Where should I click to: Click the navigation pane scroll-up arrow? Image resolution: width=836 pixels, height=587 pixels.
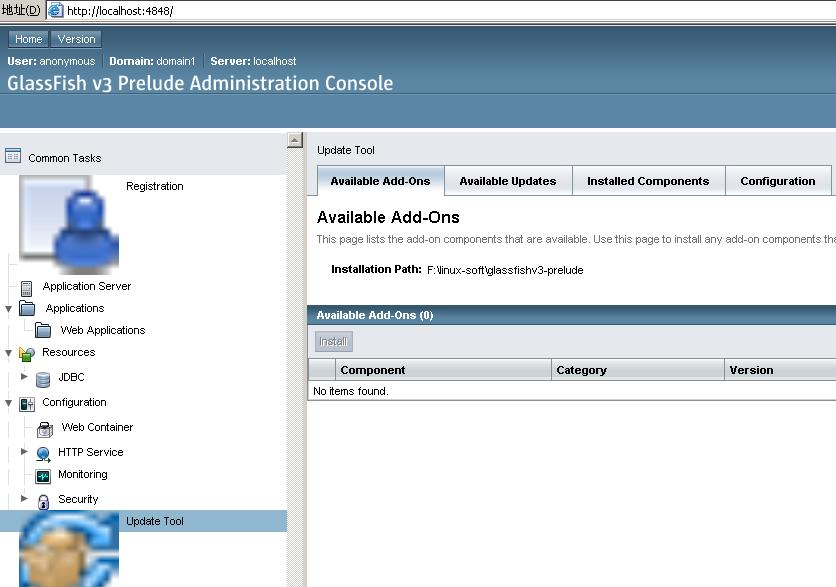[x=295, y=140]
